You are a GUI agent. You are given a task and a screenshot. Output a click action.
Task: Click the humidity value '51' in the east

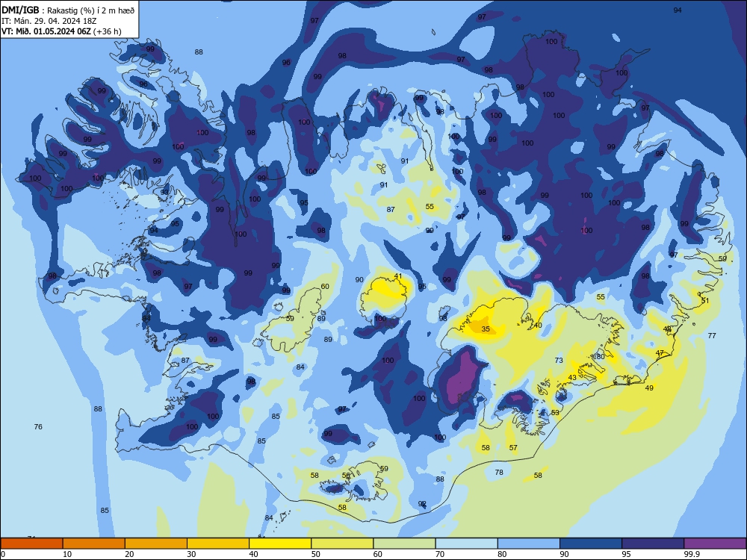click(x=705, y=301)
